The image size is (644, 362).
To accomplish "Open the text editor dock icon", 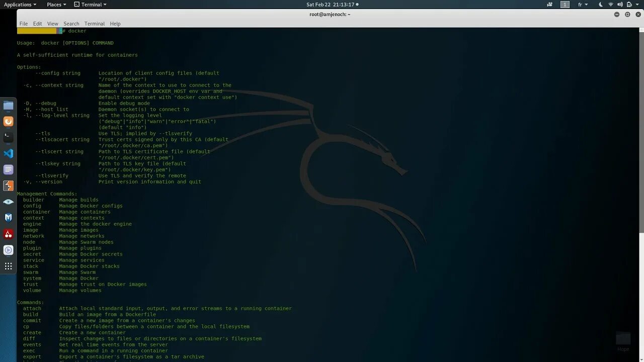I will click(8, 169).
